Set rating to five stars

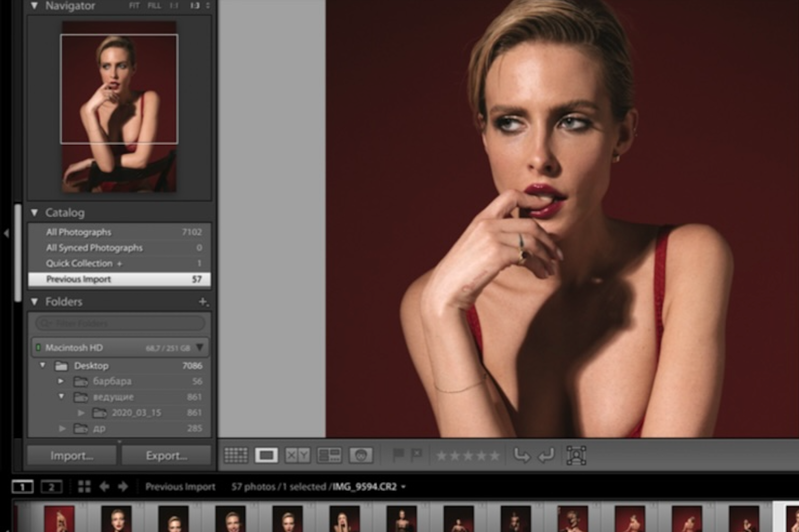click(494, 455)
